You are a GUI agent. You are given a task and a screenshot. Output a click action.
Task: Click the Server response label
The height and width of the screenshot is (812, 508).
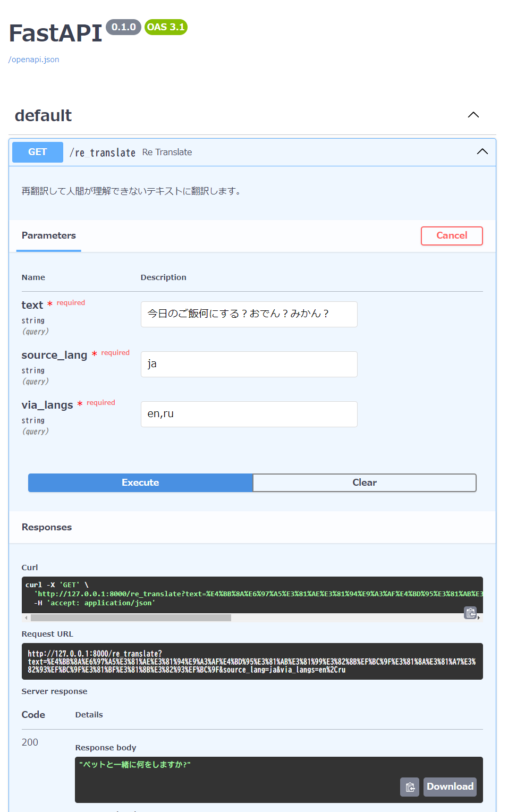[54, 691]
